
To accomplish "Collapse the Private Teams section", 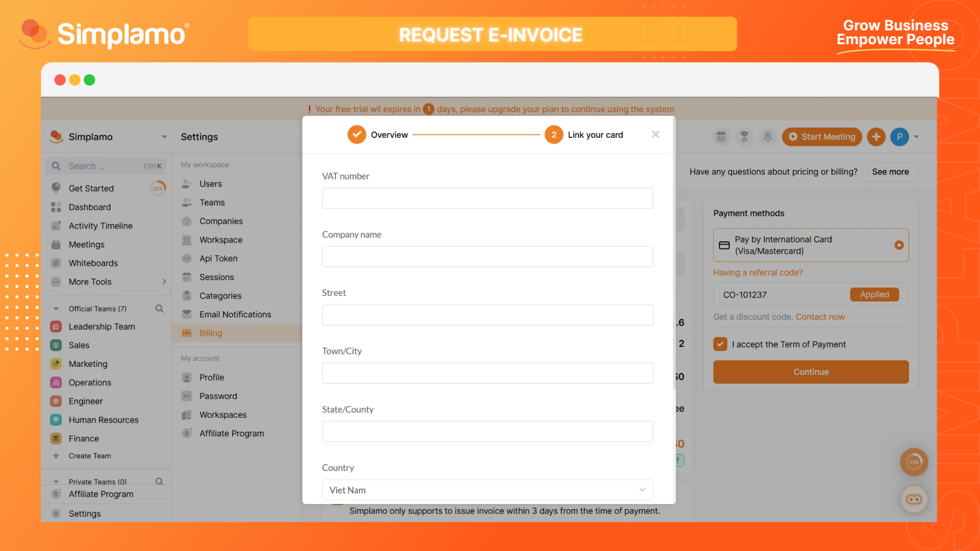I will [x=56, y=482].
